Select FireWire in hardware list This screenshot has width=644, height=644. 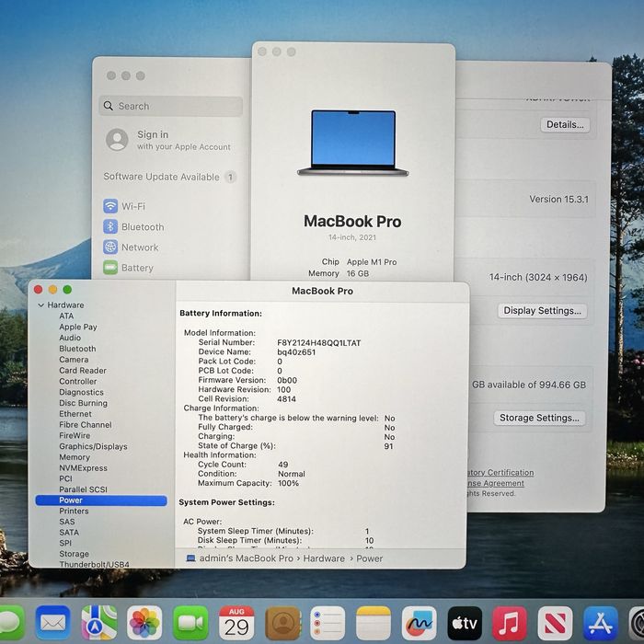75,435
